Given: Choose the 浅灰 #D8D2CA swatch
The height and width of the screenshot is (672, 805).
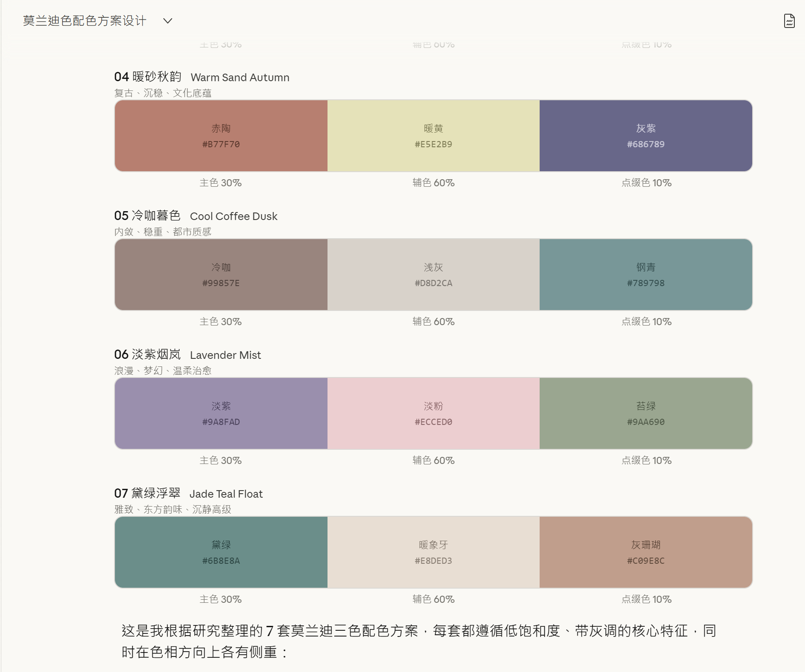Looking at the screenshot, I should (x=433, y=275).
